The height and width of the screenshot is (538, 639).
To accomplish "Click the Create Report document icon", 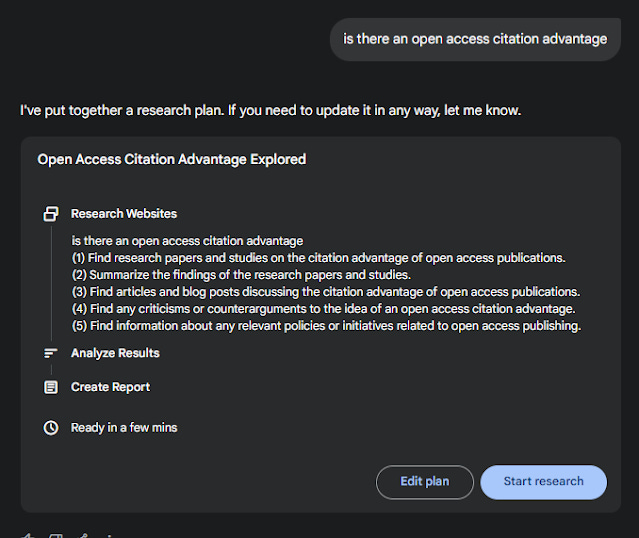I will (51, 387).
